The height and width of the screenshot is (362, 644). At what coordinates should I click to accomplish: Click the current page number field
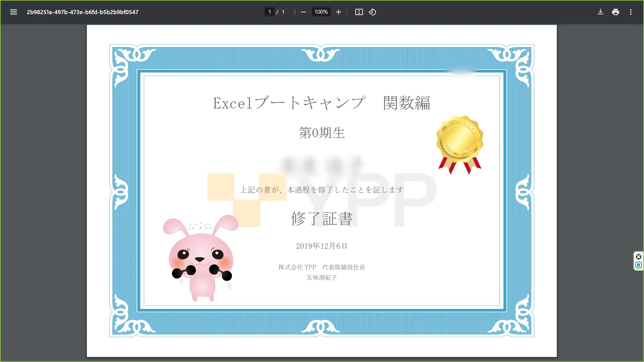pyautogui.click(x=269, y=12)
